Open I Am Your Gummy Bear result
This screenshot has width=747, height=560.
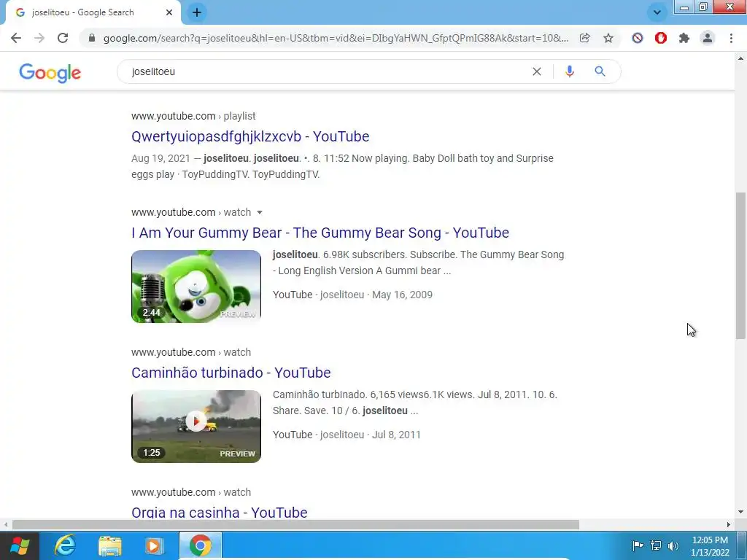(x=320, y=233)
